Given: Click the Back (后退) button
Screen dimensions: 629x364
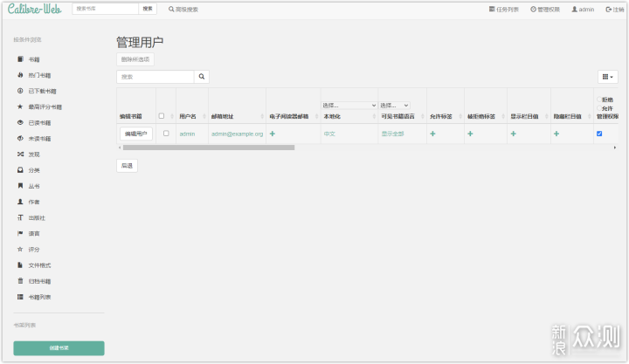Looking at the screenshot, I should pos(127,166).
